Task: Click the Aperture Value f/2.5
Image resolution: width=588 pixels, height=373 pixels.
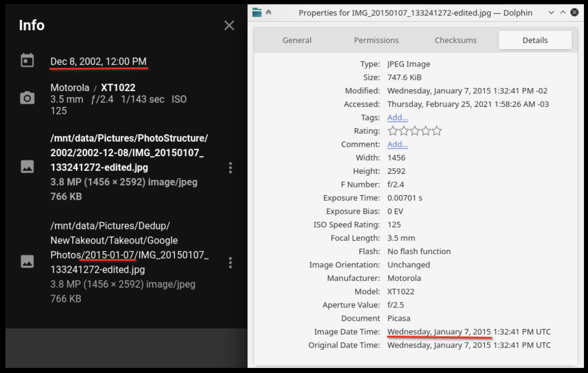Action: (x=396, y=305)
